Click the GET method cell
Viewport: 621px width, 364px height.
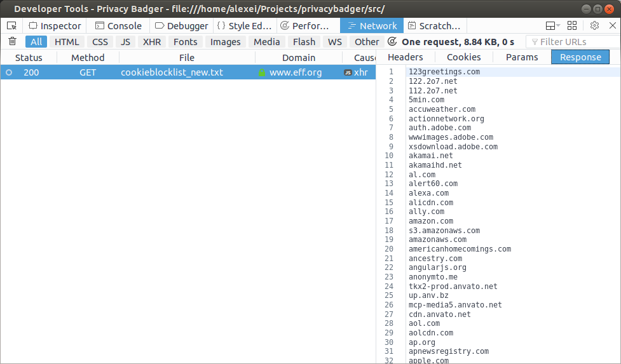point(88,72)
